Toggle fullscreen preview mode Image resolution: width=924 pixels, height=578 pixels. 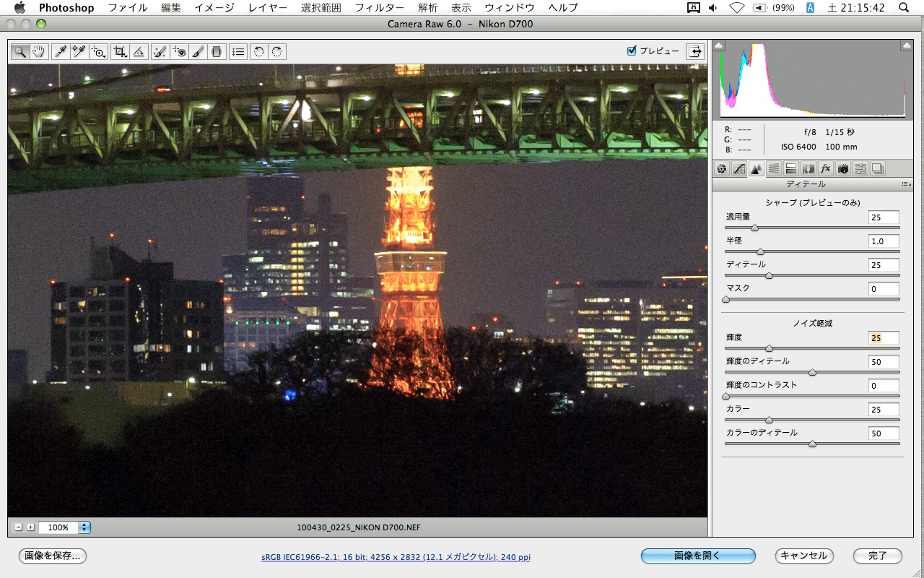tap(694, 51)
